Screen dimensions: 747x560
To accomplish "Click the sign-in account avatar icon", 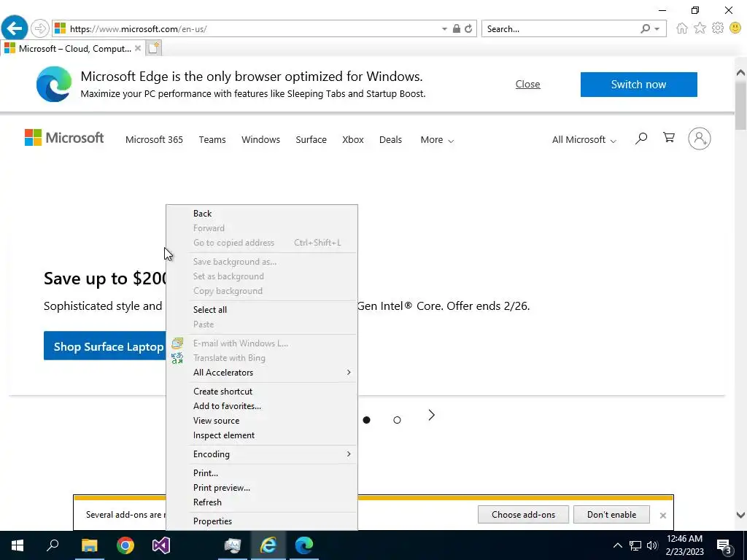I will (x=700, y=139).
